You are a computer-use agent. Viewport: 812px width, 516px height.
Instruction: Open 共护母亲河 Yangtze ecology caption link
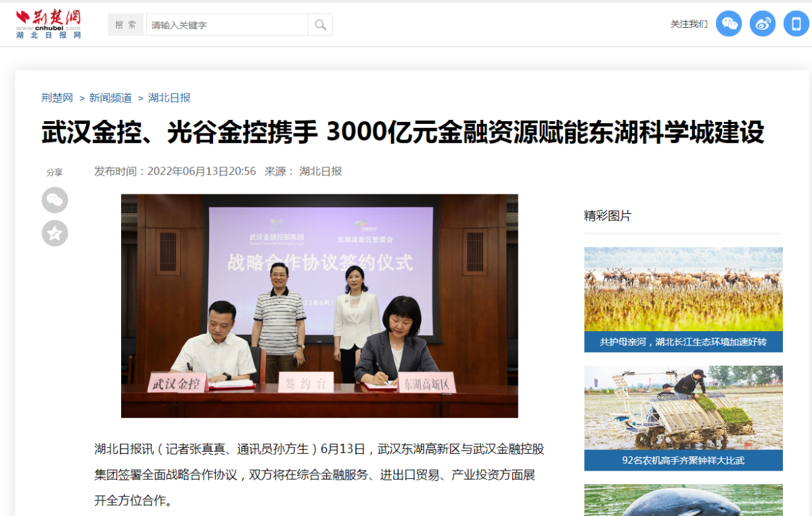coord(683,342)
